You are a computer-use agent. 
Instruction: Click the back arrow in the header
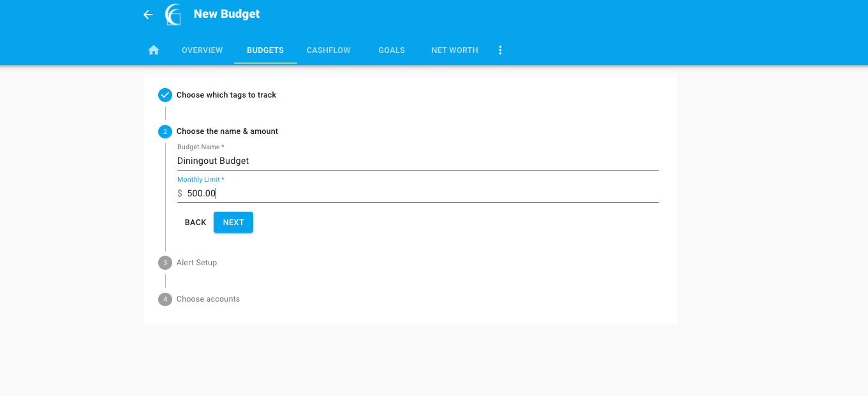tap(148, 15)
